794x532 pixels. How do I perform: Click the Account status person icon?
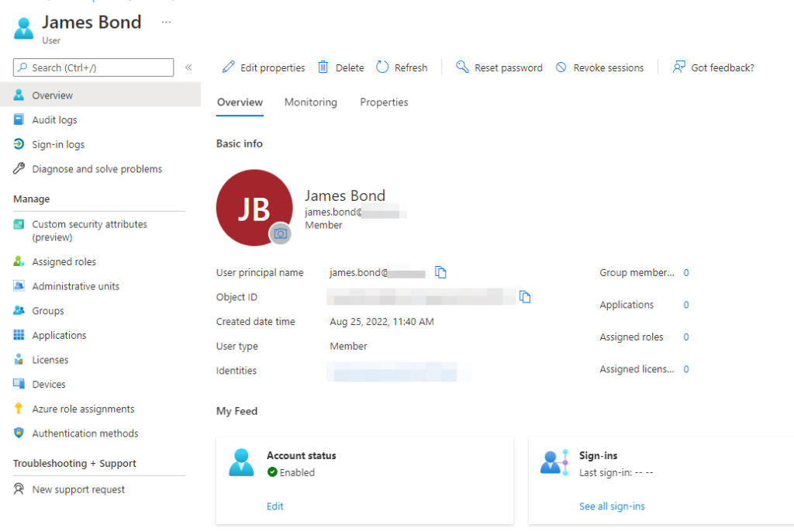tap(241, 462)
